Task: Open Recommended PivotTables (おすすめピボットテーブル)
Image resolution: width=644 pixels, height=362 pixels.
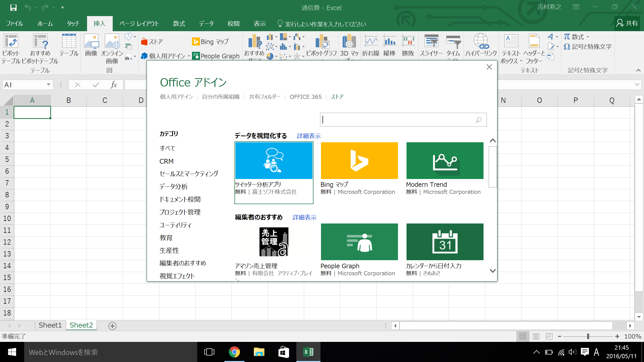Action: [40, 49]
